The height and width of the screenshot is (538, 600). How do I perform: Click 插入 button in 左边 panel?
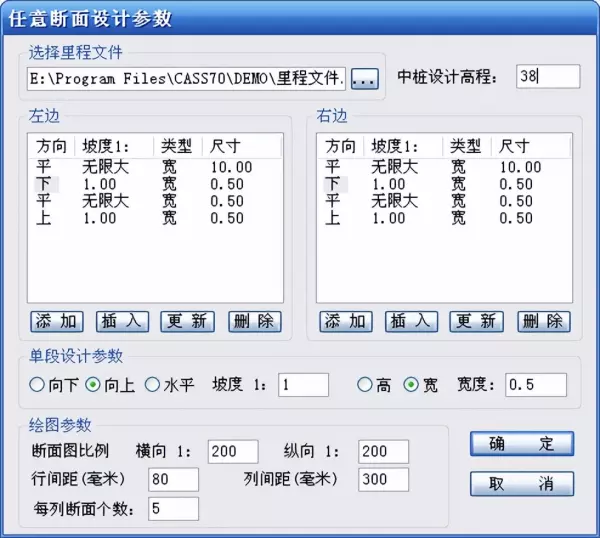pos(122,321)
